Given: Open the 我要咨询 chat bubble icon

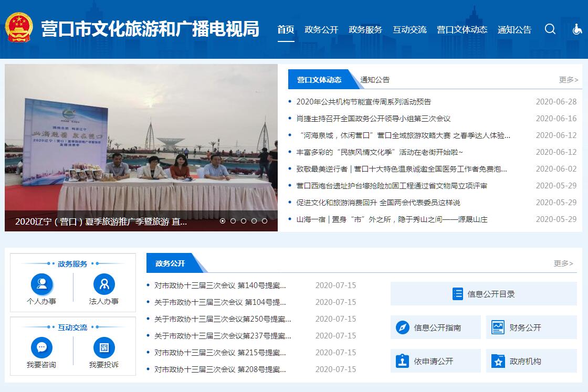Looking at the screenshot, I should [41, 347].
